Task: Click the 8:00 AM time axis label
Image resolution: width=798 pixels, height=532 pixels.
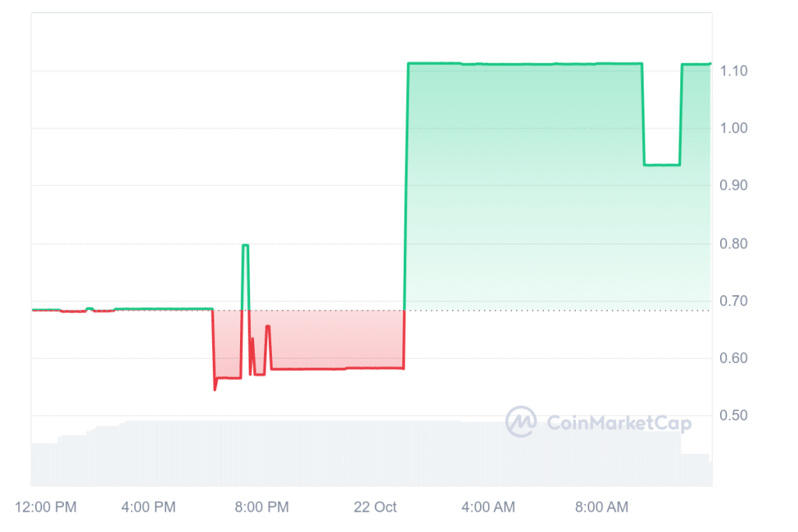Action: tap(602, 507)
